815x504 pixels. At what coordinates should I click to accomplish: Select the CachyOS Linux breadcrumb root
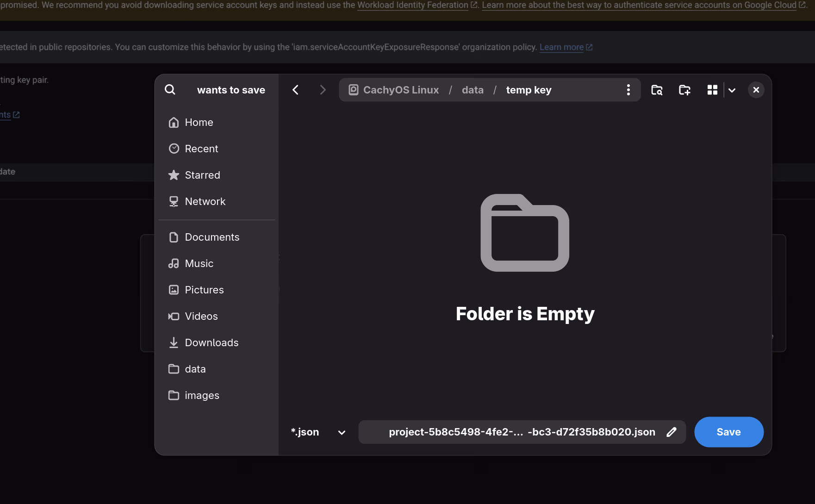click(400, 89)
